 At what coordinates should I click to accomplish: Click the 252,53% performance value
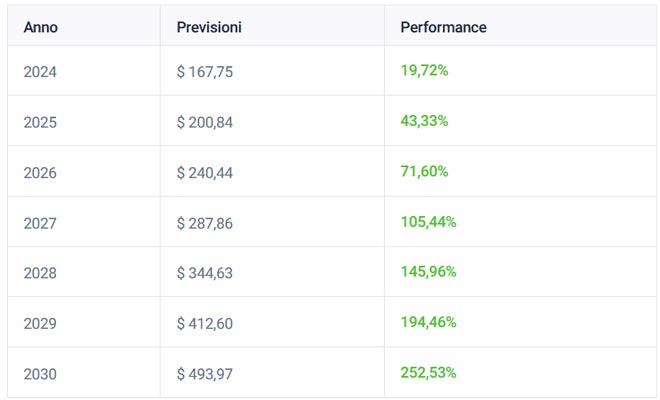click(428, 373)
